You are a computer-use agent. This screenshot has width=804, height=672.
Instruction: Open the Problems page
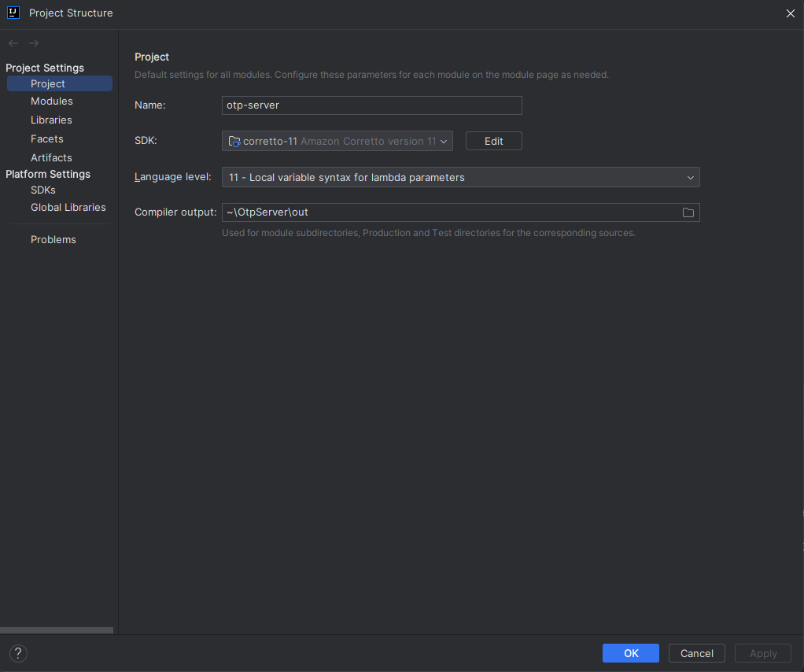[x=53, y=239]
